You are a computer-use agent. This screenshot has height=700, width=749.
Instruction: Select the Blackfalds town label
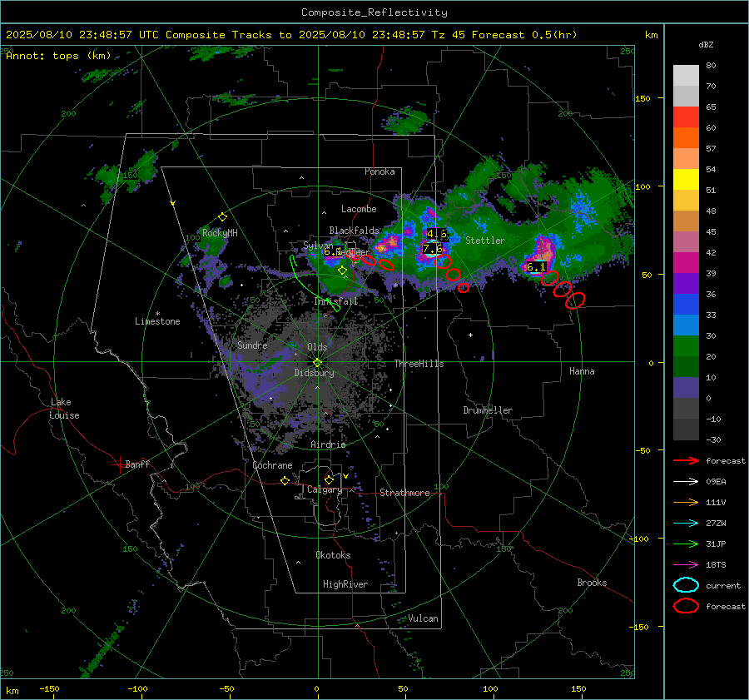pyautogui.click(x=354, y=231)
